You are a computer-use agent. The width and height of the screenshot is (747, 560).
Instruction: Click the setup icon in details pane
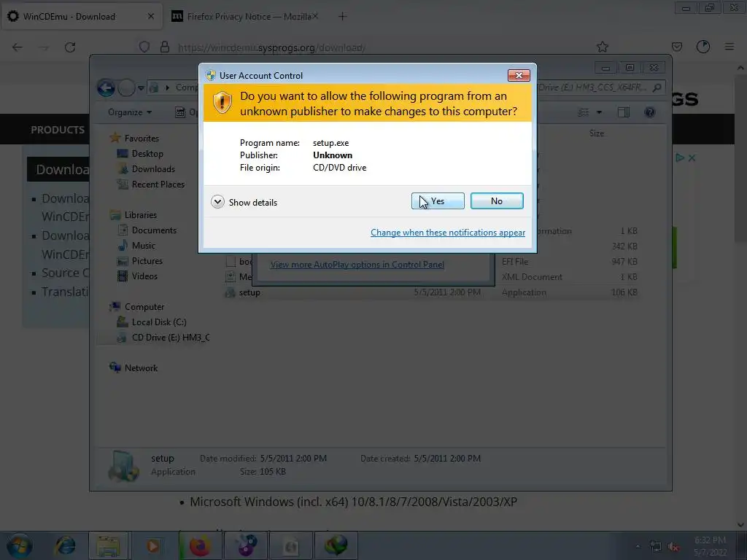(x=124, y=465)
